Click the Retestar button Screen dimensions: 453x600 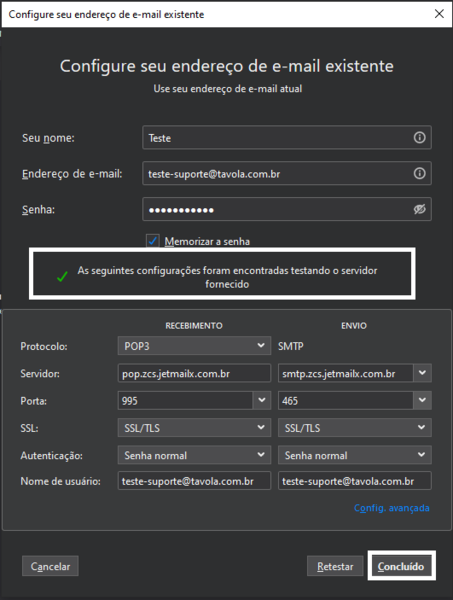(x=335, y=566)
